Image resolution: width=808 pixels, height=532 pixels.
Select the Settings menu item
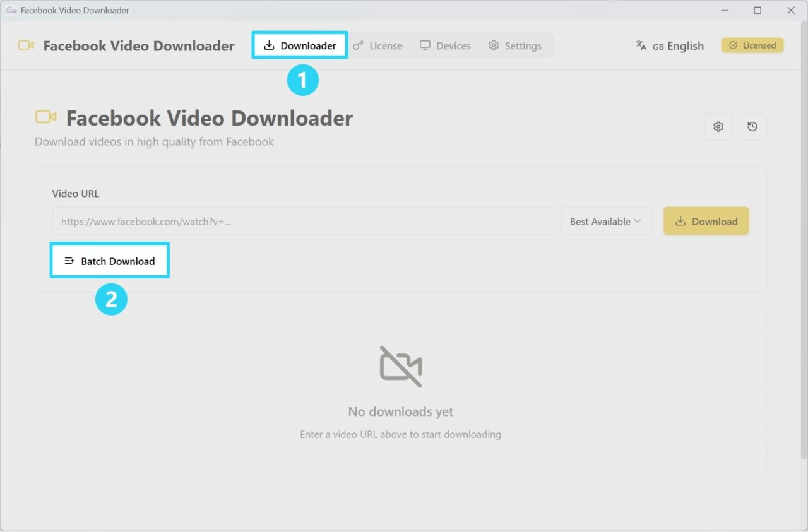(516, 45)
